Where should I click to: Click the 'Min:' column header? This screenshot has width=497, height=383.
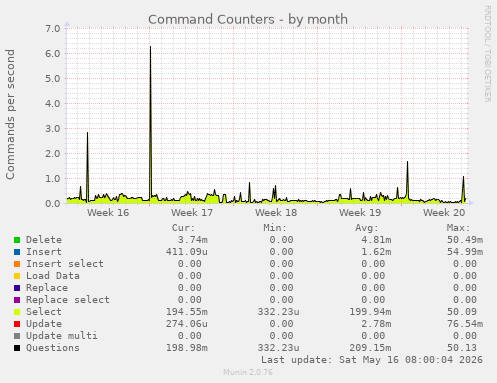coord(275,228)
